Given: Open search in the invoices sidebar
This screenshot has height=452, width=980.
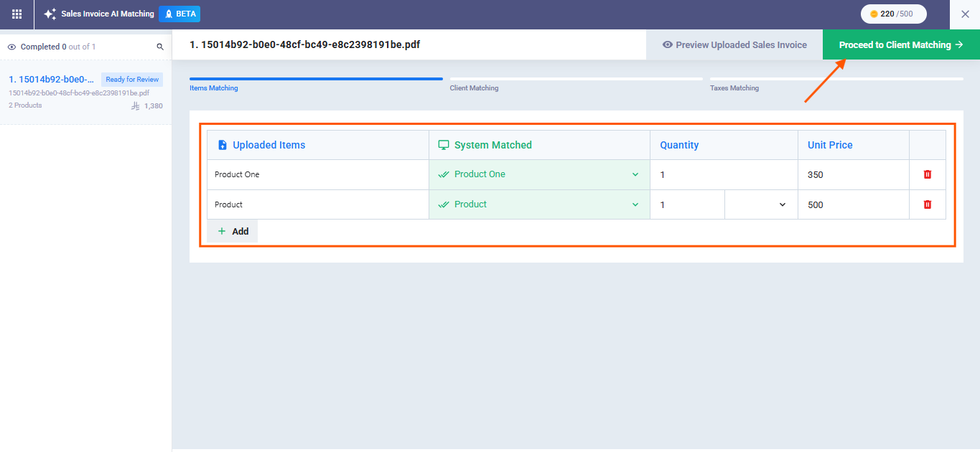Looking at the screenshot, I should 160,47.
